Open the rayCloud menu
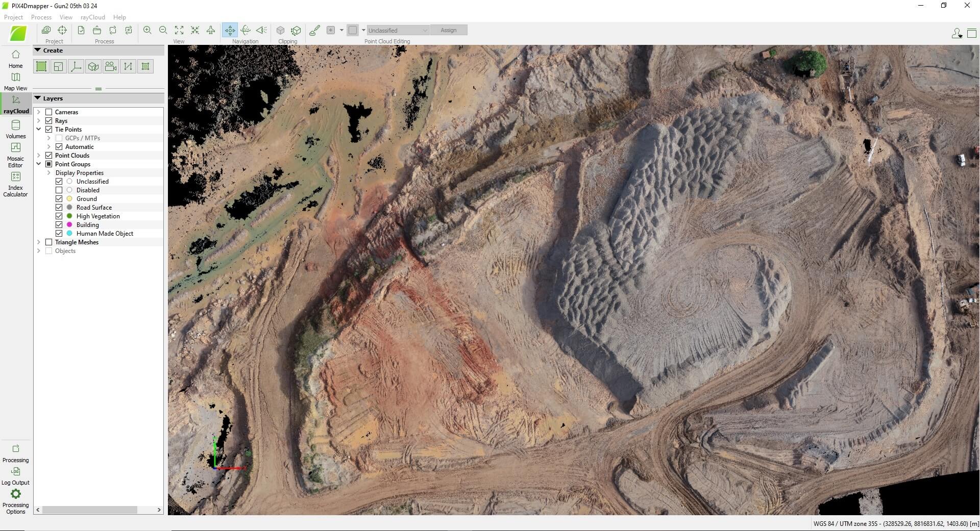Screen dimensions: 980x531 [92, 17]
